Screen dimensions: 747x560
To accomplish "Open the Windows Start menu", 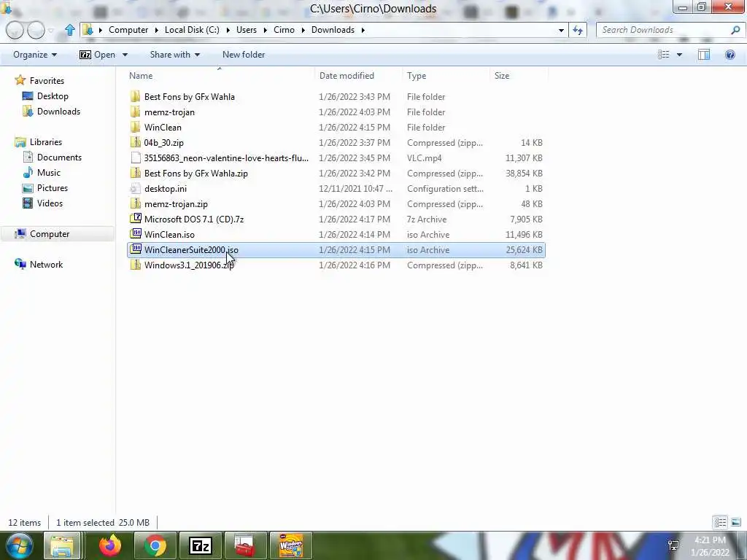I will click(x=18, y=545).
